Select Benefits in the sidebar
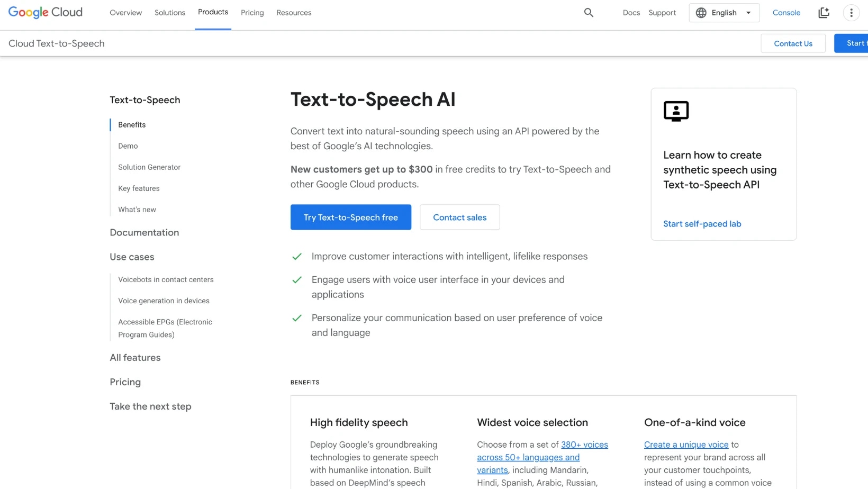Image resolution: width=868 pixels, height=489 pixels. click(x=132, y=125)
